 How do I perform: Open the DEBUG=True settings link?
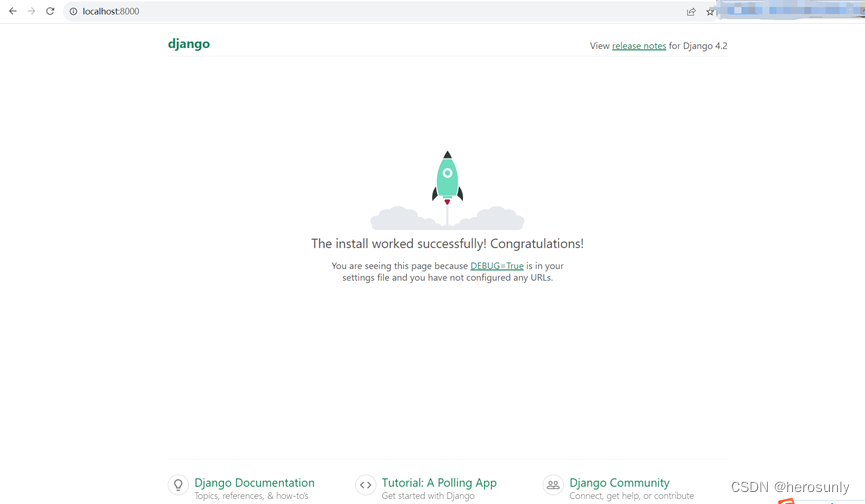(x=496, y=266)
